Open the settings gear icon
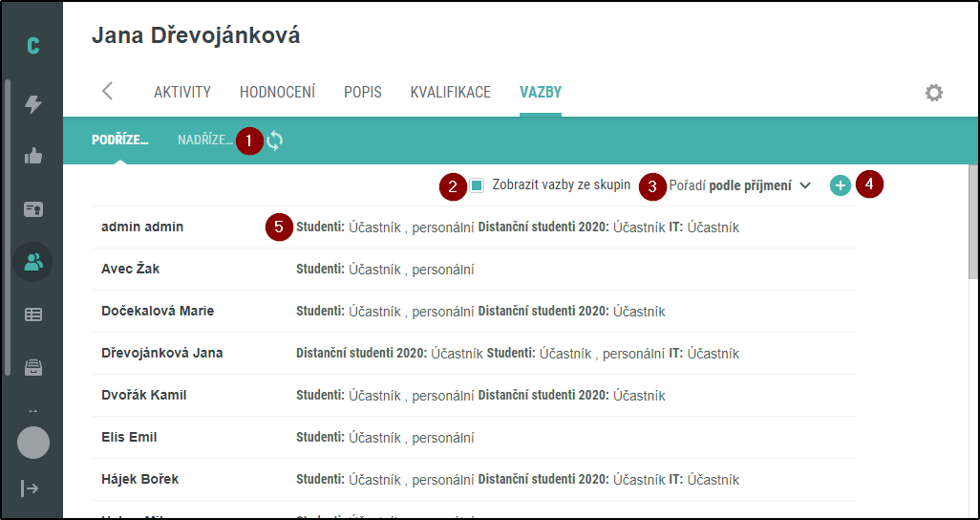 click(934, 94)
